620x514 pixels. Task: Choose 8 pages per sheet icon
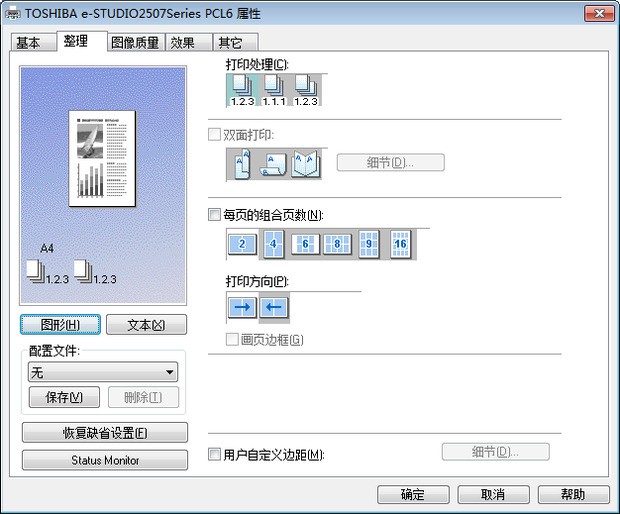click(x=338, y=243)
